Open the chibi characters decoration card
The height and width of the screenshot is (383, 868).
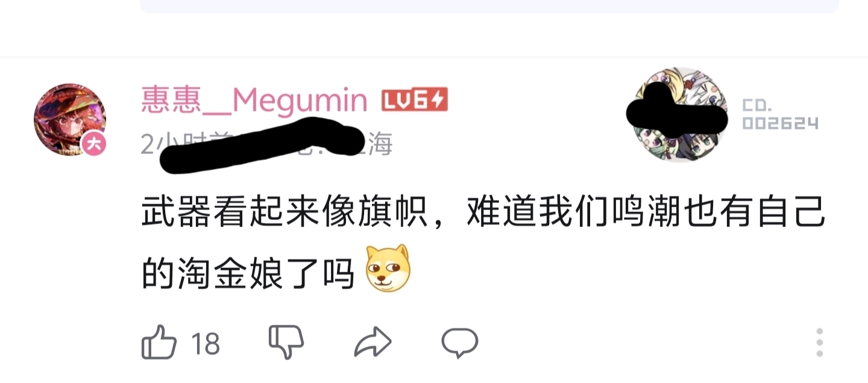tap(681, 114)
